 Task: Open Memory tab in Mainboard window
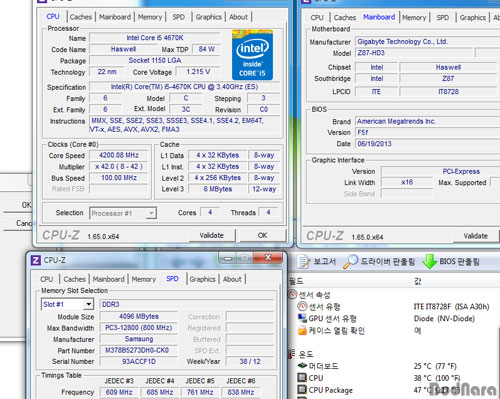tap(414, 18)
